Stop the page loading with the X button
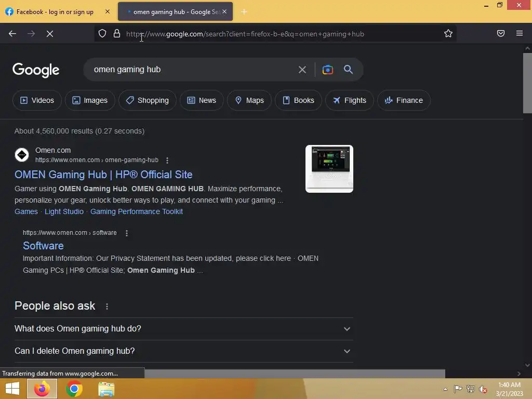The width and height of the screenshot is (532, 399). [50, 34]
